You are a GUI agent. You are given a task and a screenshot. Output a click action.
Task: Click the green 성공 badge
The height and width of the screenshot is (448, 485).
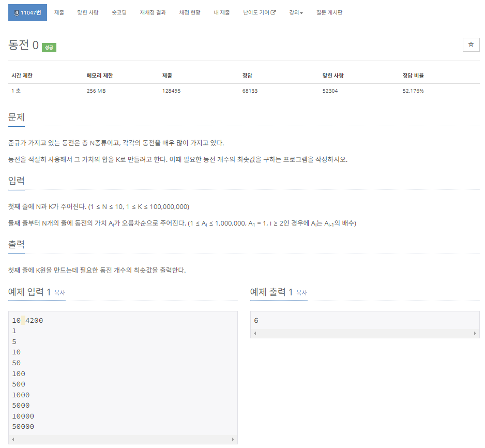pyautogui.click(x=49, y=48)
